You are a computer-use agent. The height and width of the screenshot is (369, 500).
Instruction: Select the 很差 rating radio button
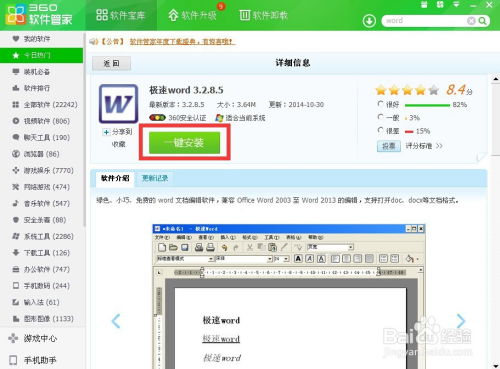pos(380,130)
